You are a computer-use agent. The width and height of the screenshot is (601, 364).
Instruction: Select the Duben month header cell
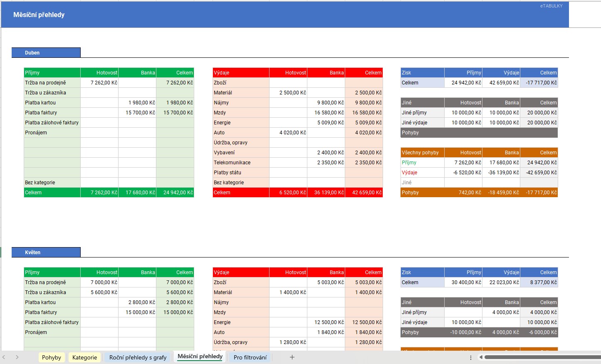pyautogui.click(x=46, y=53)
